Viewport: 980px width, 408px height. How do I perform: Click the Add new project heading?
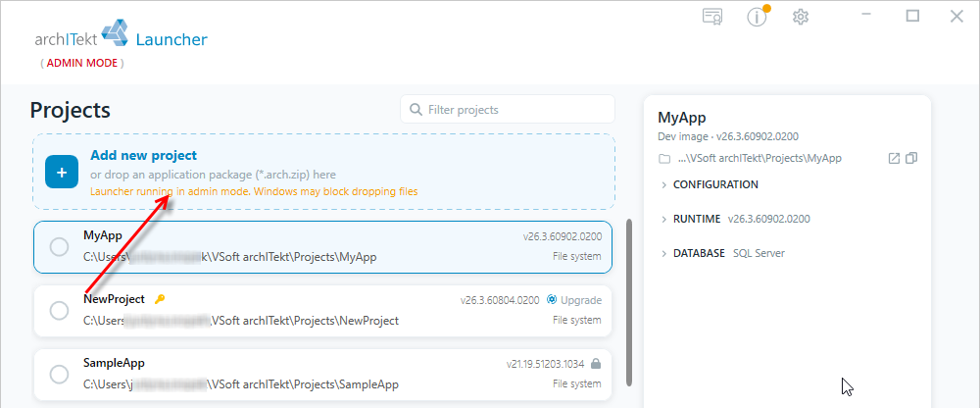click(144, 155)
